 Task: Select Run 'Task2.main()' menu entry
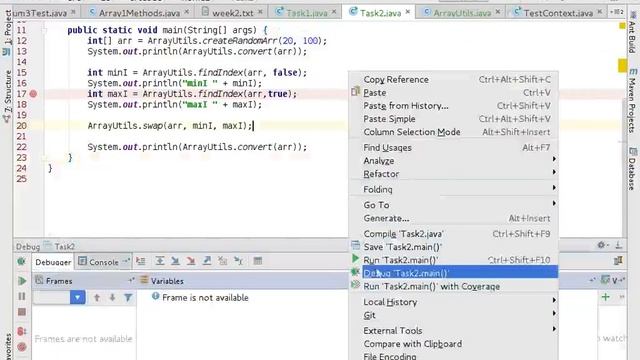[x=453, y=260]
